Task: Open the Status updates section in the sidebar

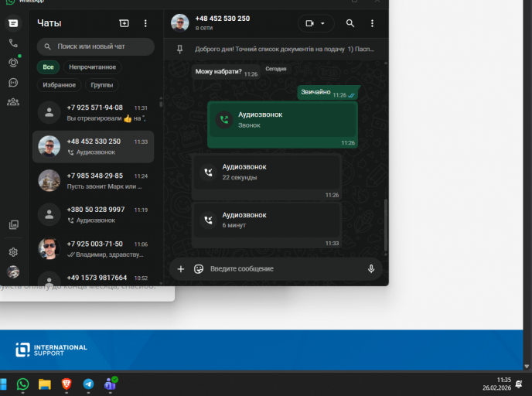Action: coord(13,63)
